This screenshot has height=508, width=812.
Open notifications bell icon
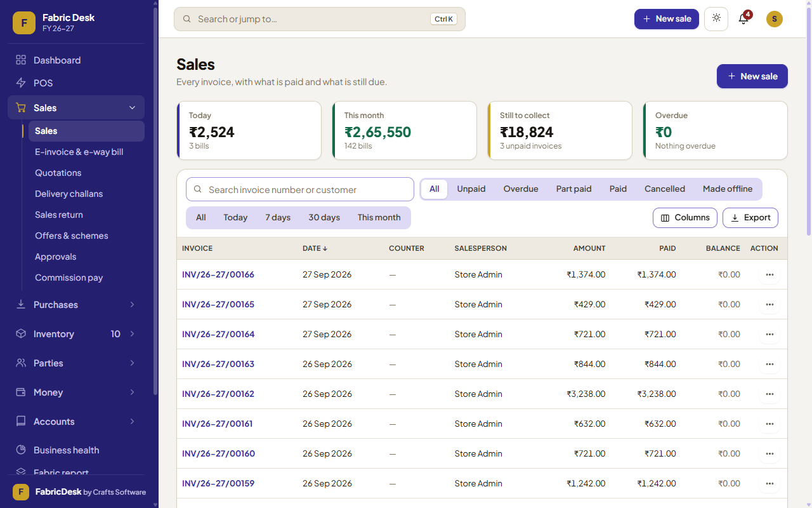click(x=743, y=19)
